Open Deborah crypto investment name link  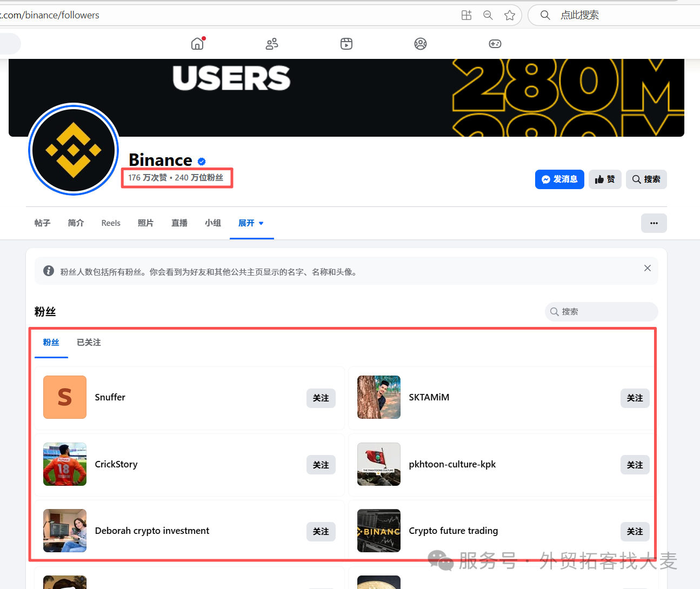coord(152,531)
